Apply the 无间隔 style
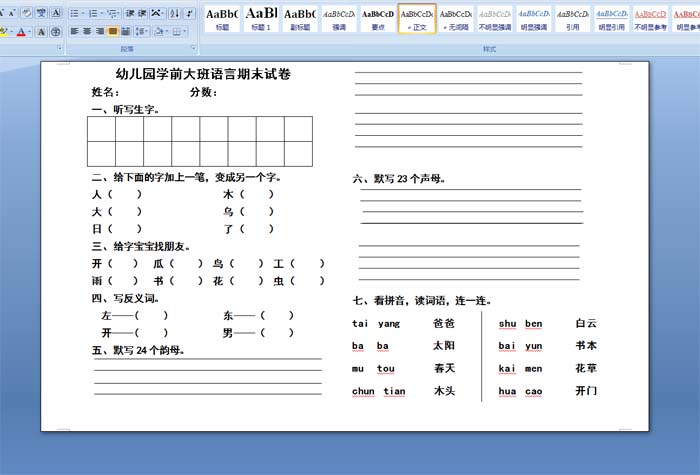700x475 pixels. [x=456, y=18]
